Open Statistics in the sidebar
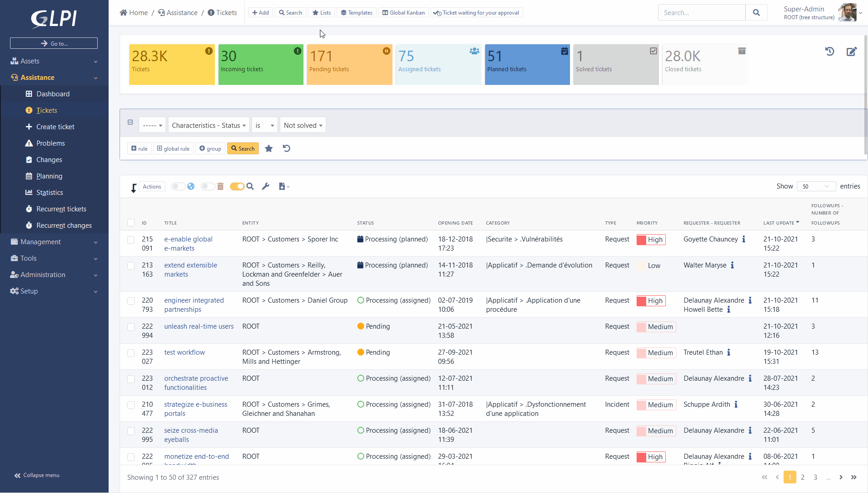This screenshot has width=868, height=493. tap(50, 193)
